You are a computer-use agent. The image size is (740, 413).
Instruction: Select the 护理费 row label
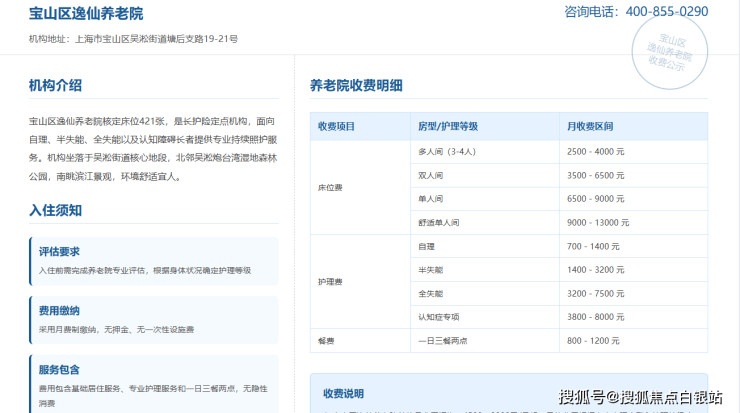[x=330, y=282]
